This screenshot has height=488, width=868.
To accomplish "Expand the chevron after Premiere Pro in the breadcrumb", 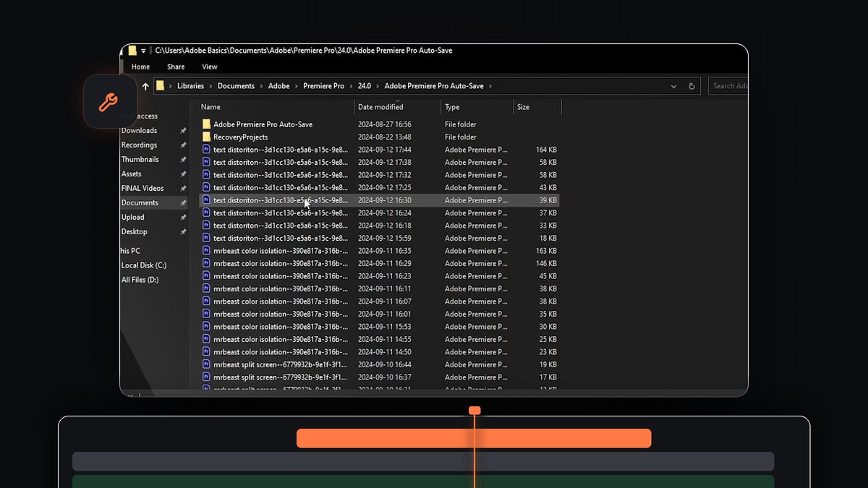I will pos(351,86).
